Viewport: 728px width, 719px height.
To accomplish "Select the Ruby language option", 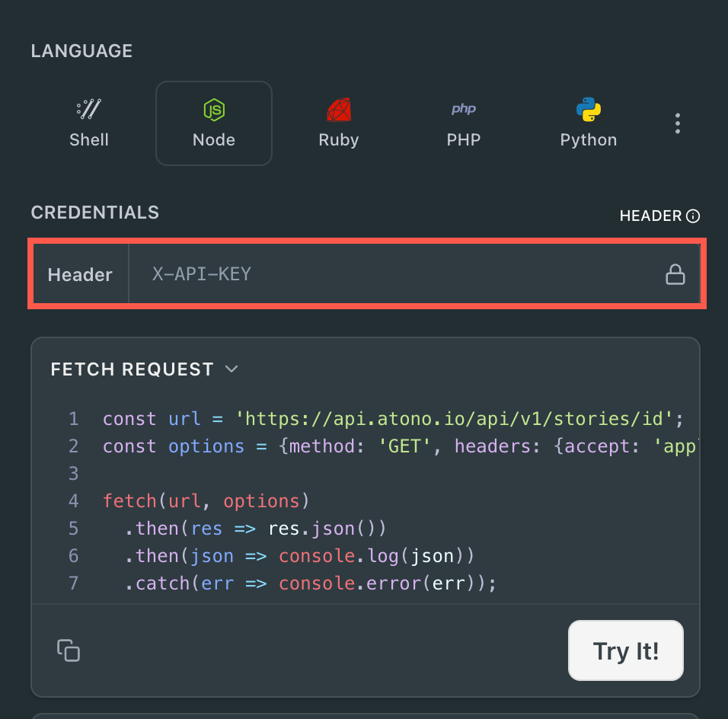I will 338,123.
